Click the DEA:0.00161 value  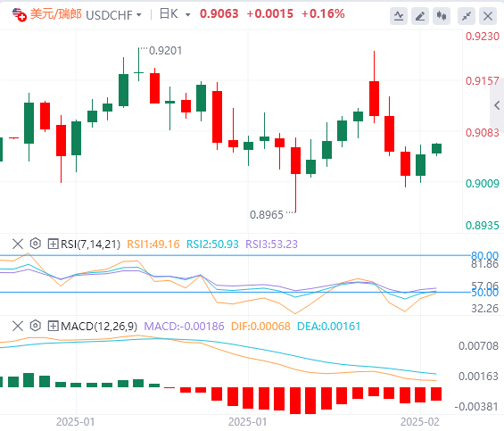pos(328,327)
